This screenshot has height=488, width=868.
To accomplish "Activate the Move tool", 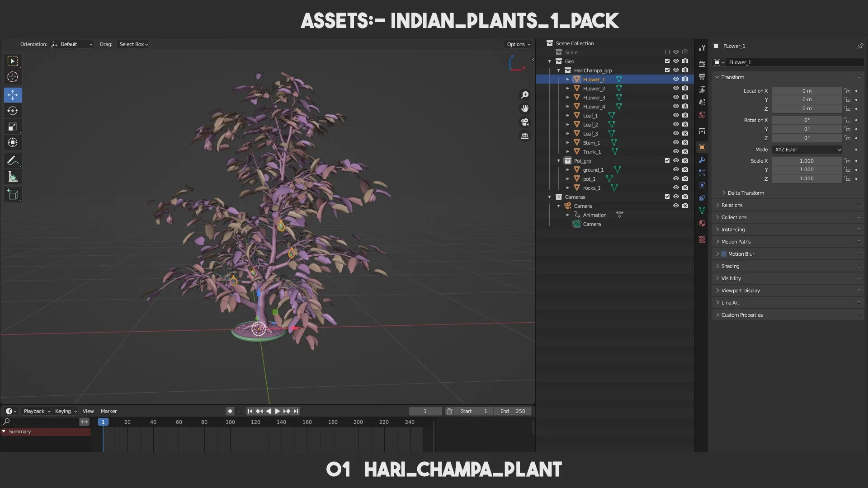I will pyautogui.click(x=13, y=95).
